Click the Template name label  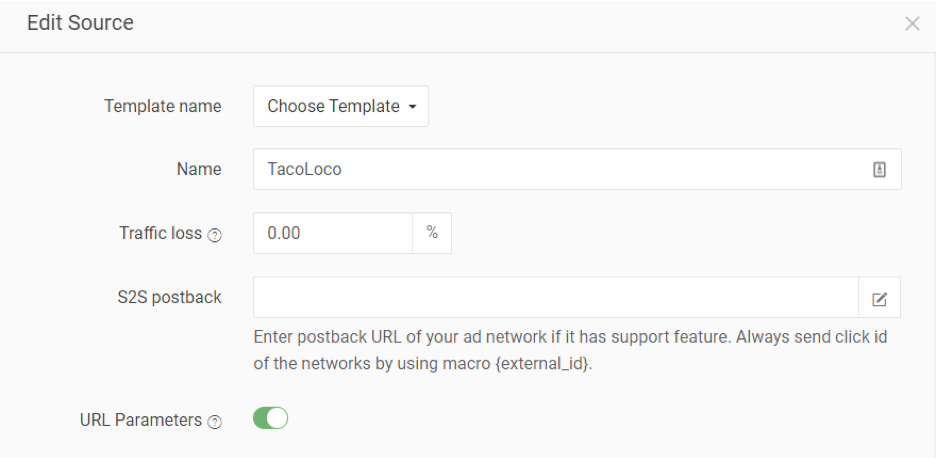pyautogui.click(x=163, y=106)
